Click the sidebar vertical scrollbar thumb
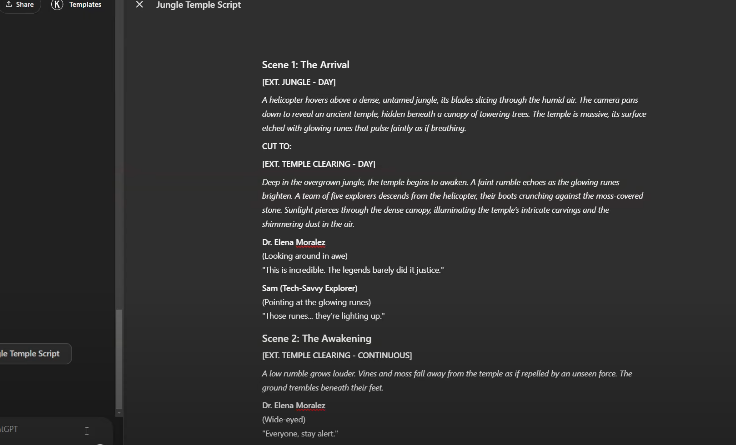Screen dimensions: 736x445 tap(119, 359)
